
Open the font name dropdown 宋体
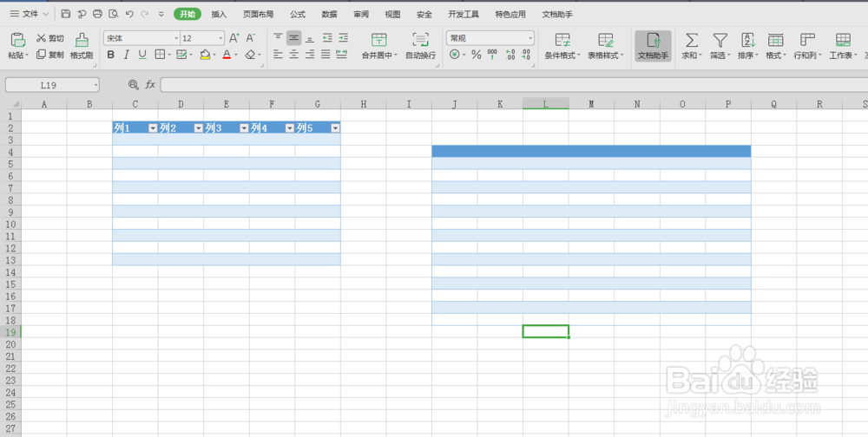[x=176, y=38]
